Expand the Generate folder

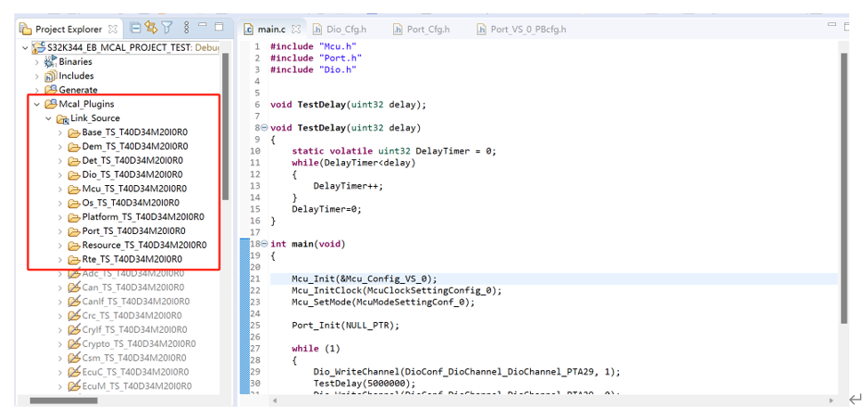pyautogui.click(x=37, y=90)
